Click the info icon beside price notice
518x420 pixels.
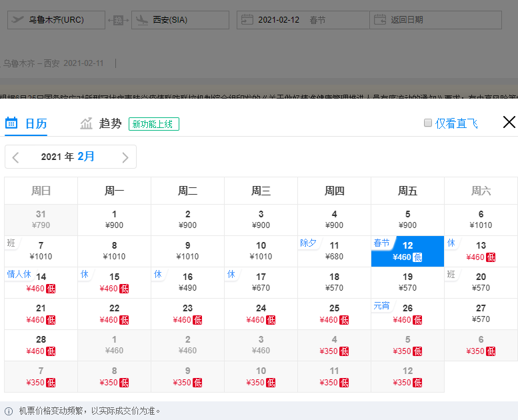(x=9, y=411)
